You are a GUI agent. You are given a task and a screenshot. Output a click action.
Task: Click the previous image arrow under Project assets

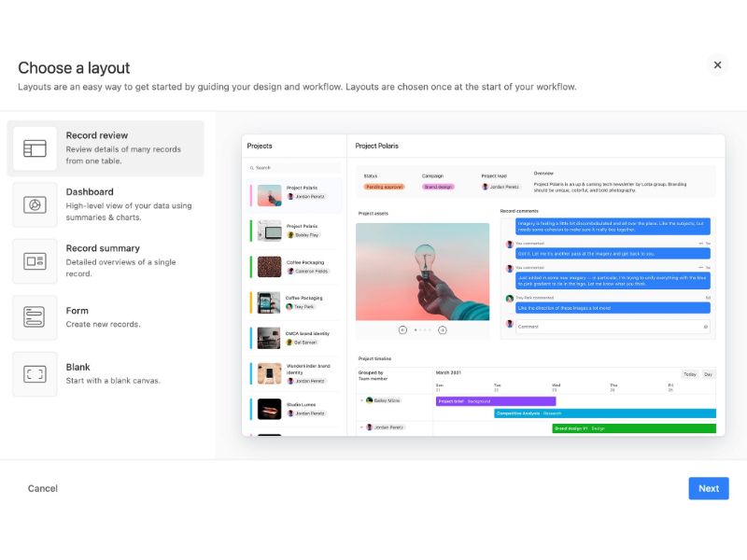coord(402,329)
